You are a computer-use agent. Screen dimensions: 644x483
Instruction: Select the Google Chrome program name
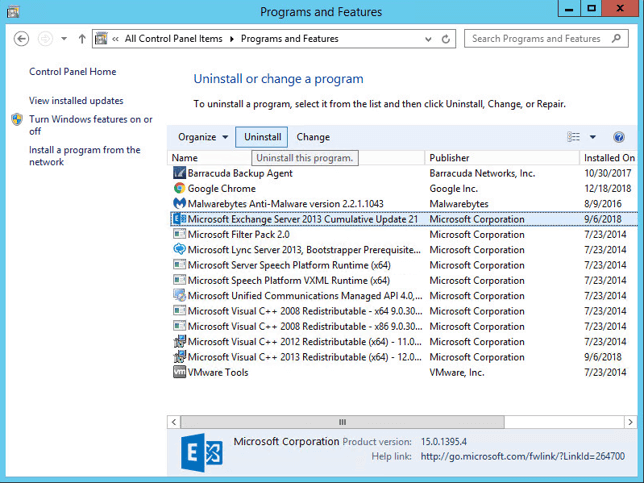[x=222, y=189]
